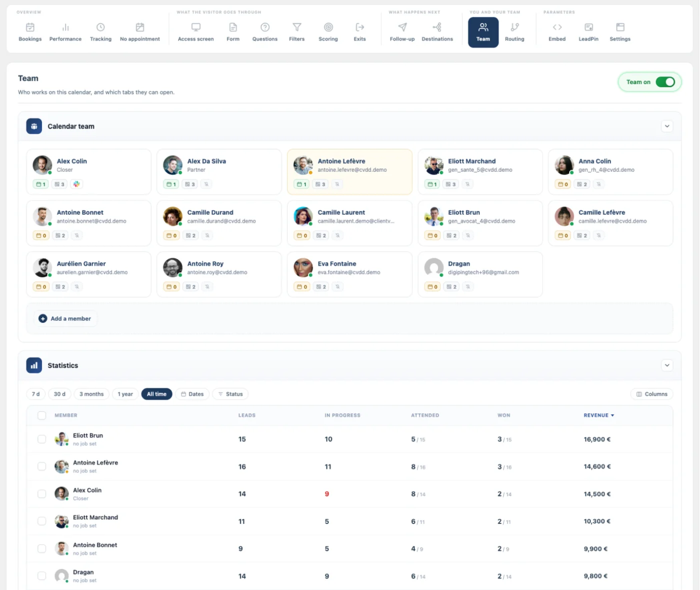Open the Access screen settings

click(x=196, y=32)
